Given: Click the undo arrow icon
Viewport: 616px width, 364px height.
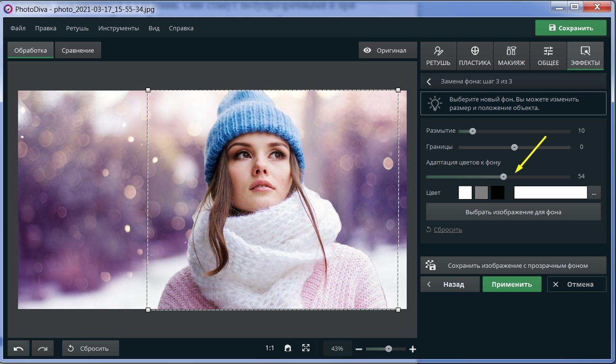Looking at the screenshot, I should [x=19, y=348].
